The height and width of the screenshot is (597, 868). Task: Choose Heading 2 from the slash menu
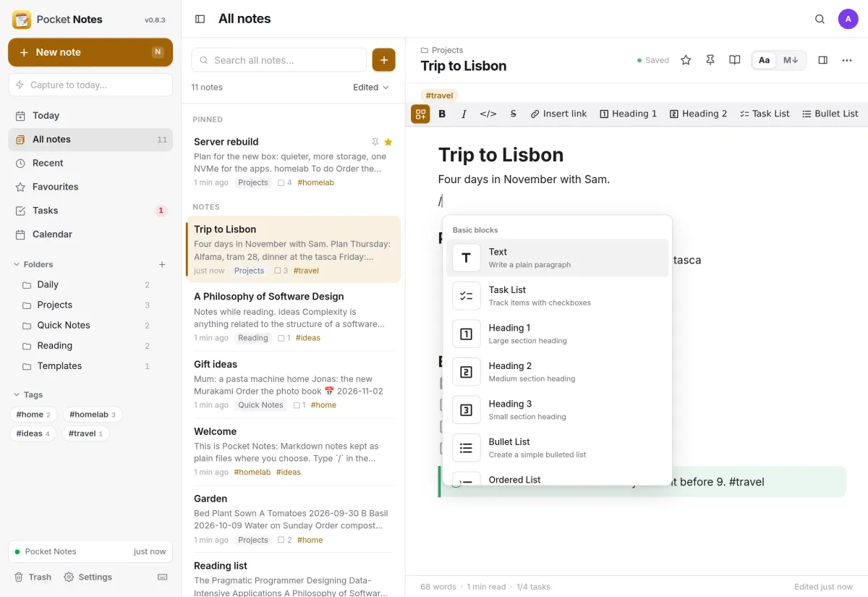[557, 372]
